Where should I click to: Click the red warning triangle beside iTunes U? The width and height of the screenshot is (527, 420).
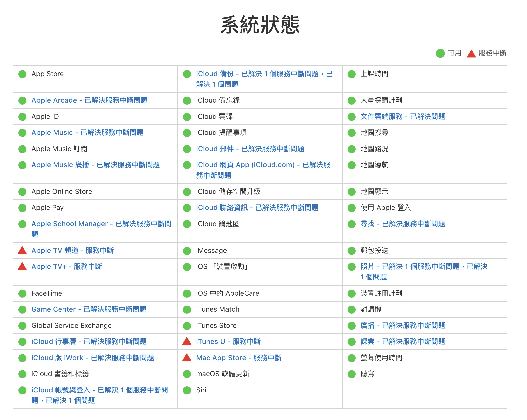click(187, 341)
